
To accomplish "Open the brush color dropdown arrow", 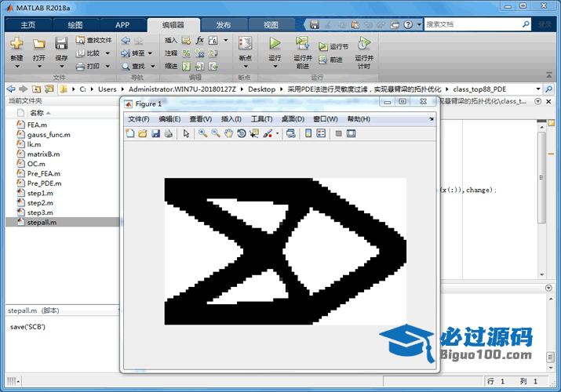I will [x=277, y=133].
